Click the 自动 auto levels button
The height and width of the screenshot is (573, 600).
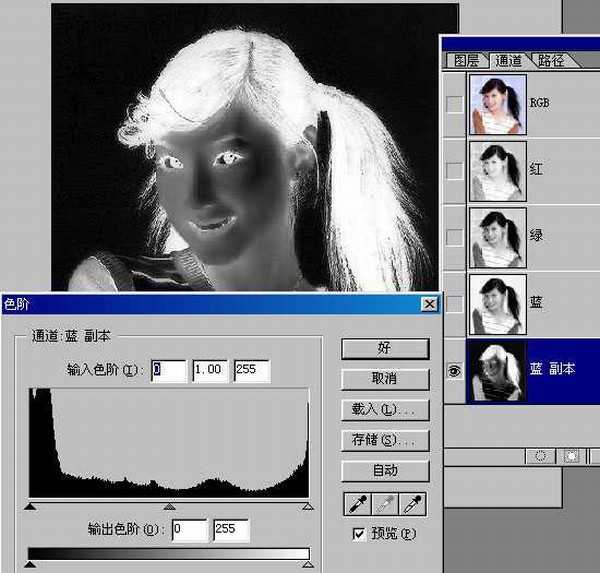point(385,470)
